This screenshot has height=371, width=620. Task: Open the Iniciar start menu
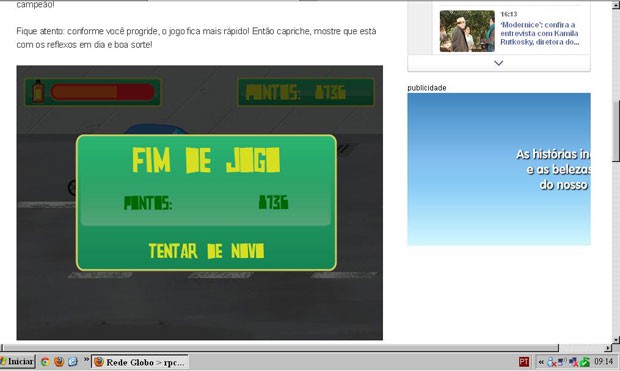tap(17, 362)
